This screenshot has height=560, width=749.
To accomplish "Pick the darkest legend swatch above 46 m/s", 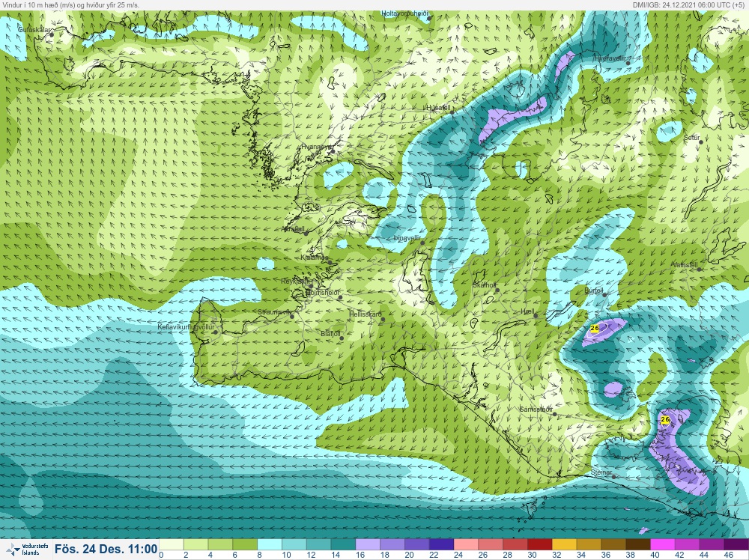I will coord(736,545).
